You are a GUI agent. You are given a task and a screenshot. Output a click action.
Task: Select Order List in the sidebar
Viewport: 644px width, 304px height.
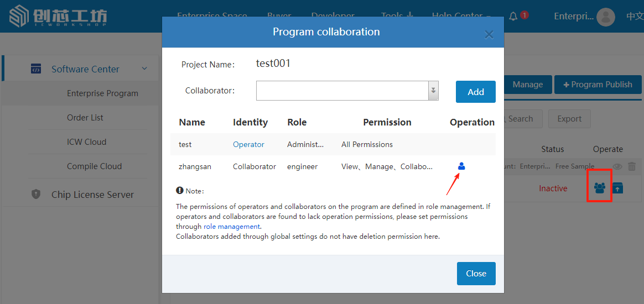85,118
